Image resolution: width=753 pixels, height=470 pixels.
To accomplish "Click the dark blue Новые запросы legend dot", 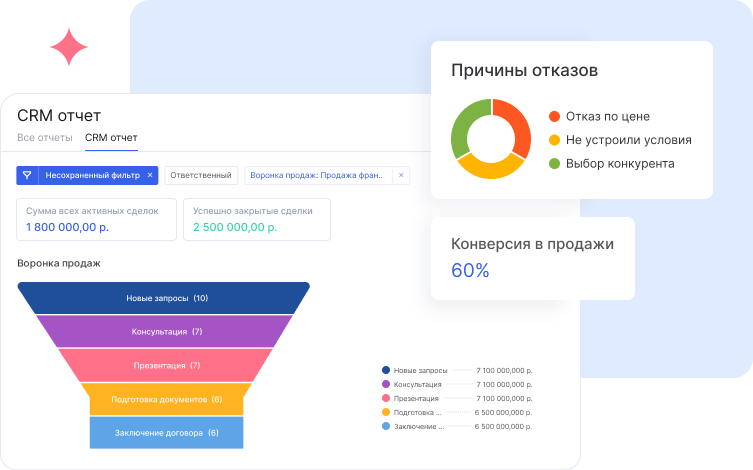I will click(386, 370).
